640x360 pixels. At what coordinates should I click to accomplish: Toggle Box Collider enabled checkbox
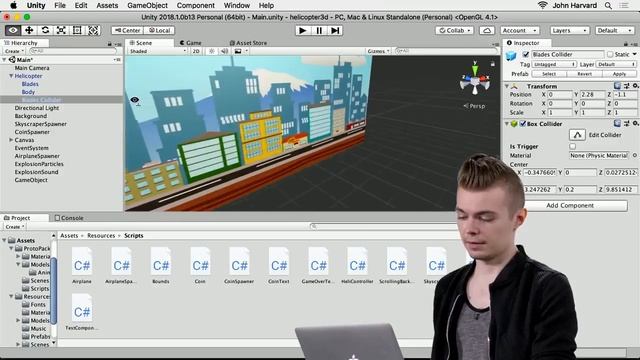click(522, 124)
